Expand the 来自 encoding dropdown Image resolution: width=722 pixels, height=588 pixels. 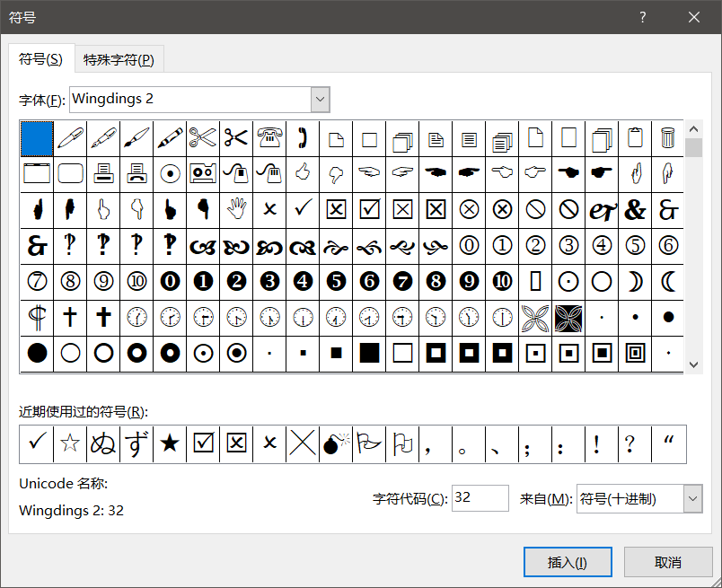[x=692, y=499]
